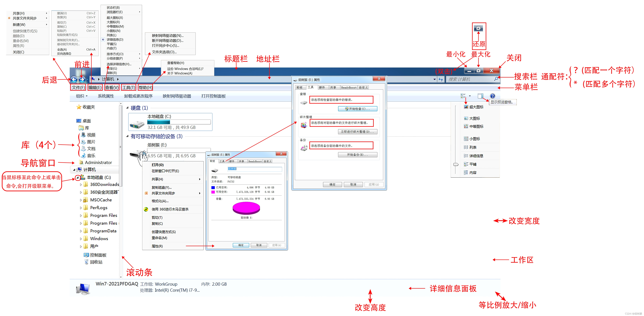Click the refresh icon beside address bar
644x316 pixels.
click(x=441, y=79)
